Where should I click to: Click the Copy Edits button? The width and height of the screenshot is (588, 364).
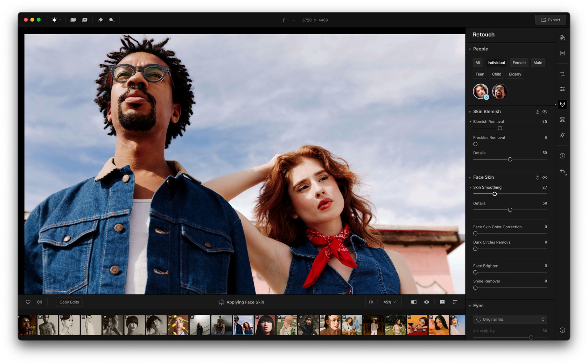point(69,302)
